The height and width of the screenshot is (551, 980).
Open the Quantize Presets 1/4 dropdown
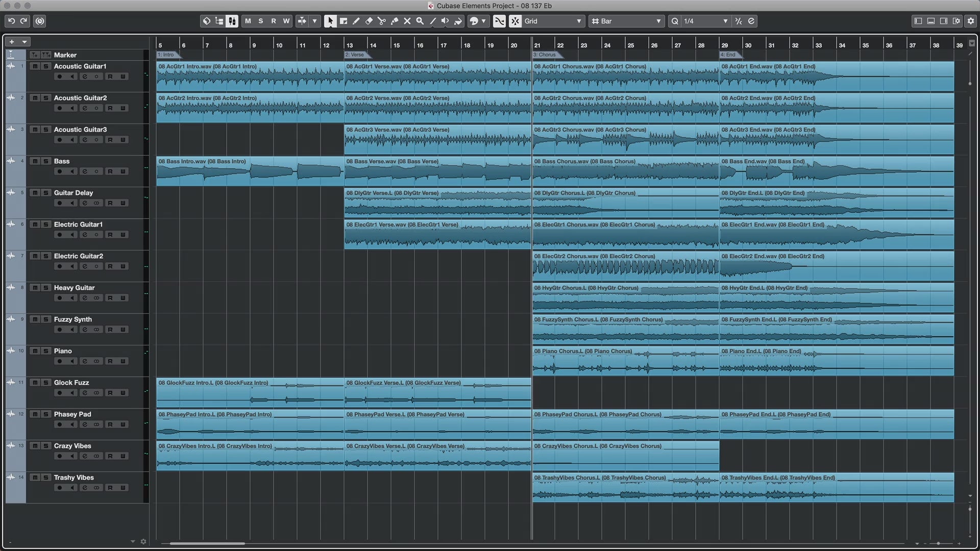706,21
